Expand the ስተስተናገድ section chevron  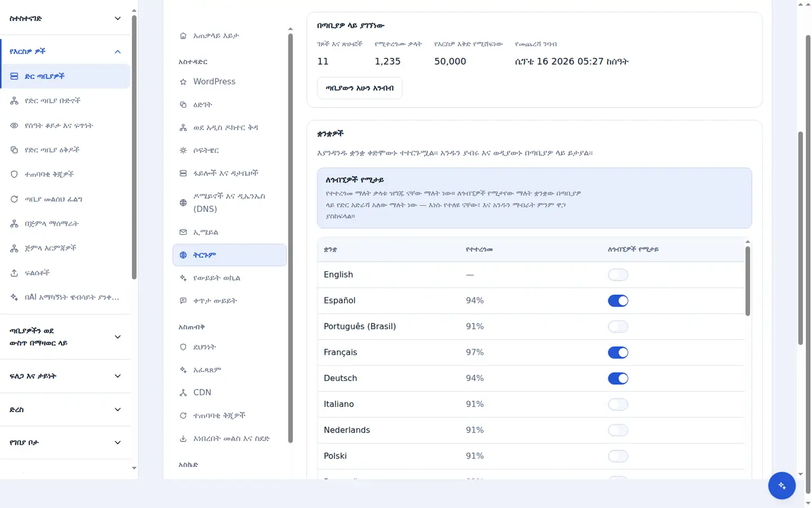[x=118, y=19]
